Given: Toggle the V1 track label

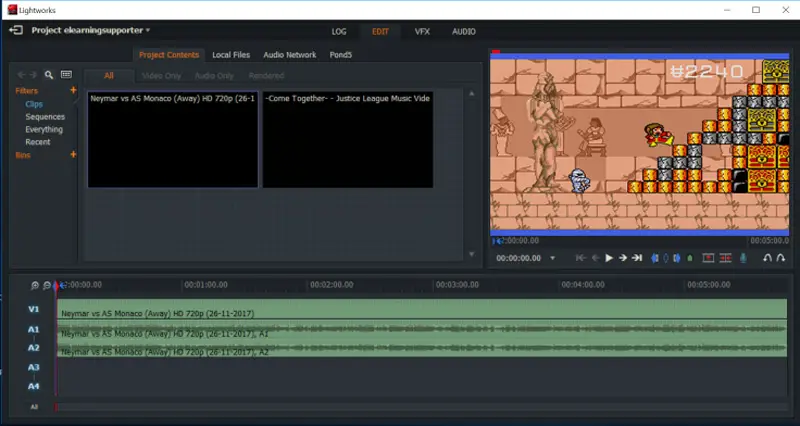Looking at the screenshot, I should 33,309.
